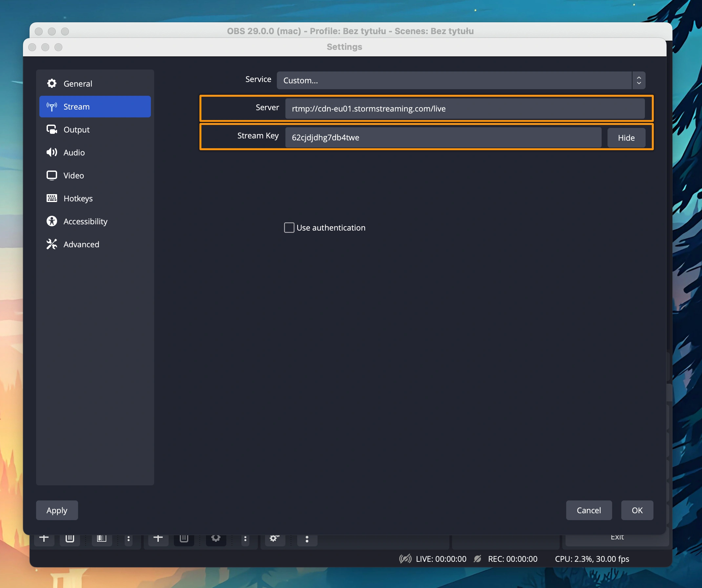This screenshot has width=702, height=588.
Task: Open the Audio settings section
Action: [x=74, y=152]
